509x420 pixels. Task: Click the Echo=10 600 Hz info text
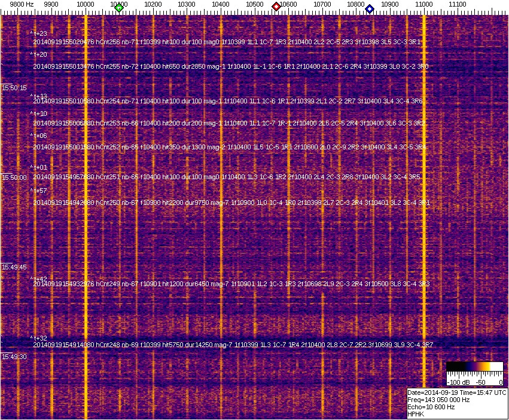tap(431, 407)
